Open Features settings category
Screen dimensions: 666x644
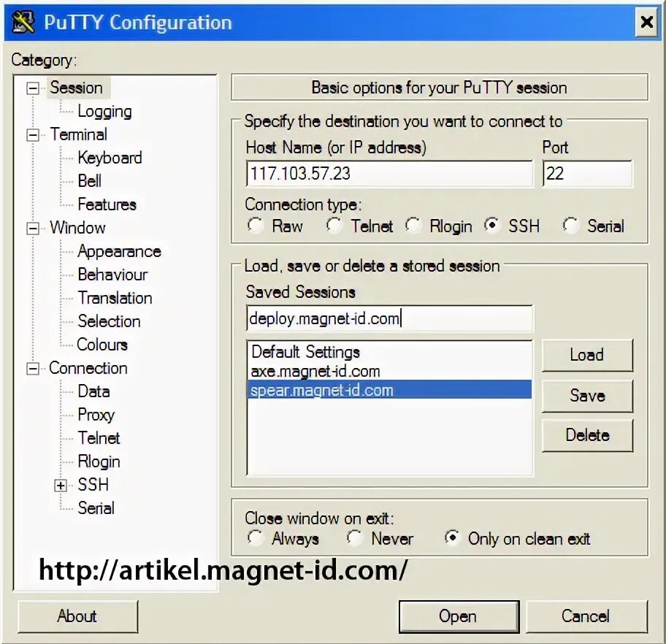pyautogui.click(x=107, y=204)
